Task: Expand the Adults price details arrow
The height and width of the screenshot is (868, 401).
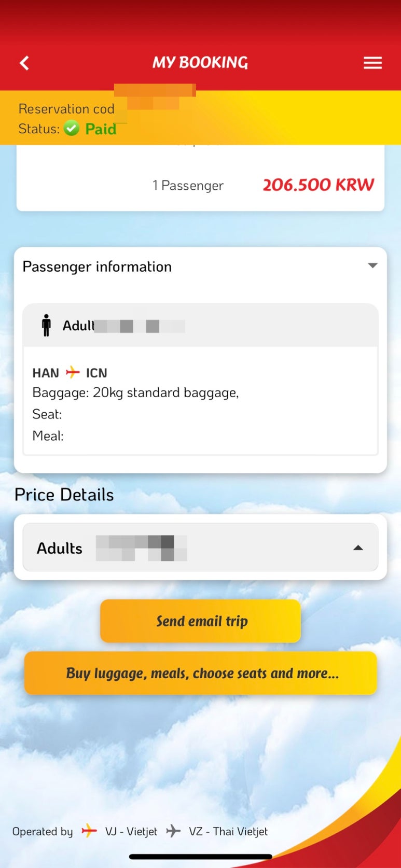Action: [x=358, y=548]
